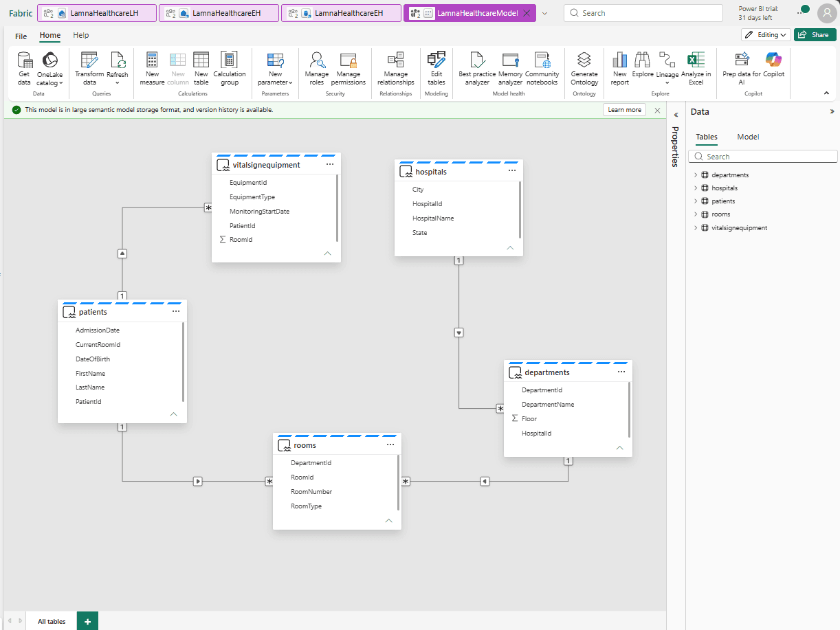Open Manage roles

pyautogui.click(x=317, y=69)
